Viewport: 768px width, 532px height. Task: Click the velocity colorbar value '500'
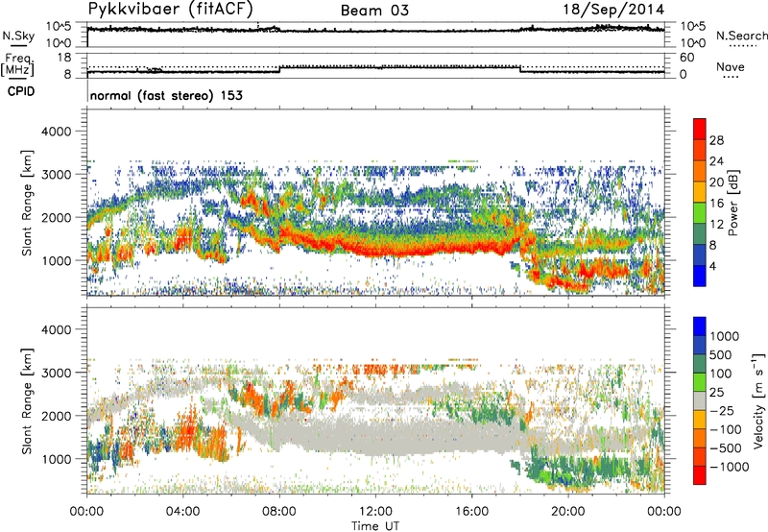pos(721,354)
